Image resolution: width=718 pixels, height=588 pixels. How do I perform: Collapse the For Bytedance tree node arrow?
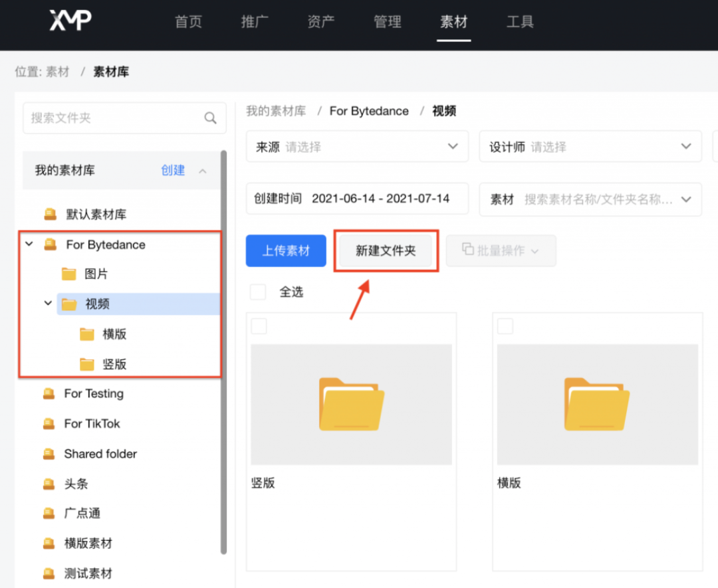29,244
